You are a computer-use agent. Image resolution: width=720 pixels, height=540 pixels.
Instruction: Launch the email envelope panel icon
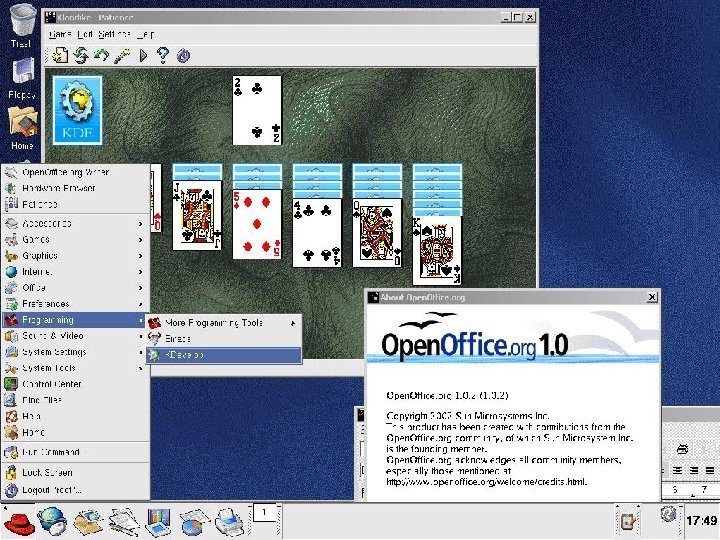click(88, 522)
